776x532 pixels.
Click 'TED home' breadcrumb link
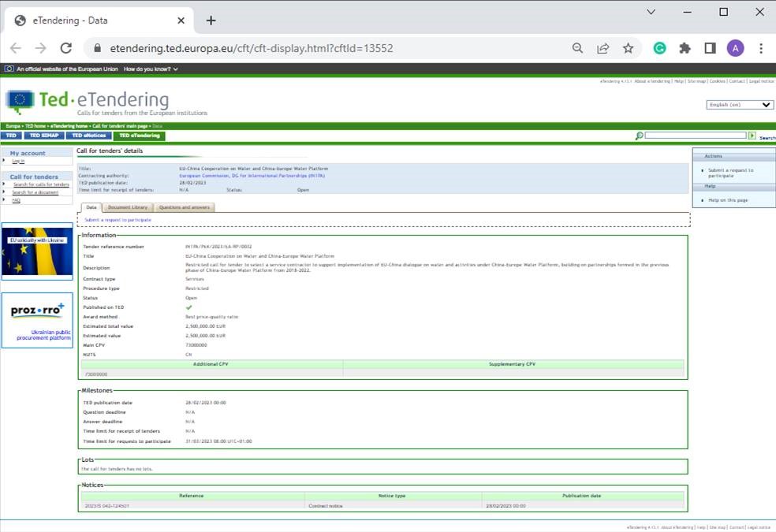[x=35, y=126]
